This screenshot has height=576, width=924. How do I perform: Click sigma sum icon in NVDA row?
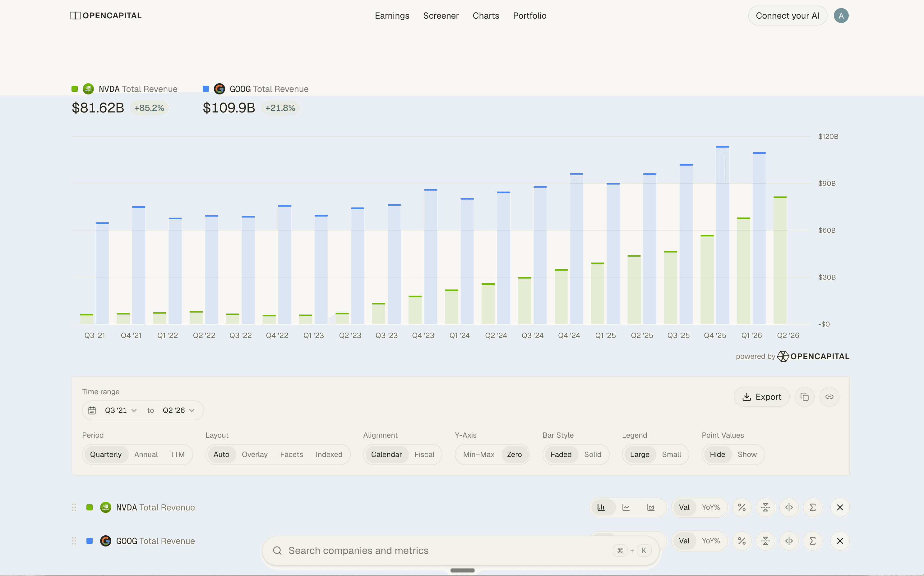click(x=812, y=507)
